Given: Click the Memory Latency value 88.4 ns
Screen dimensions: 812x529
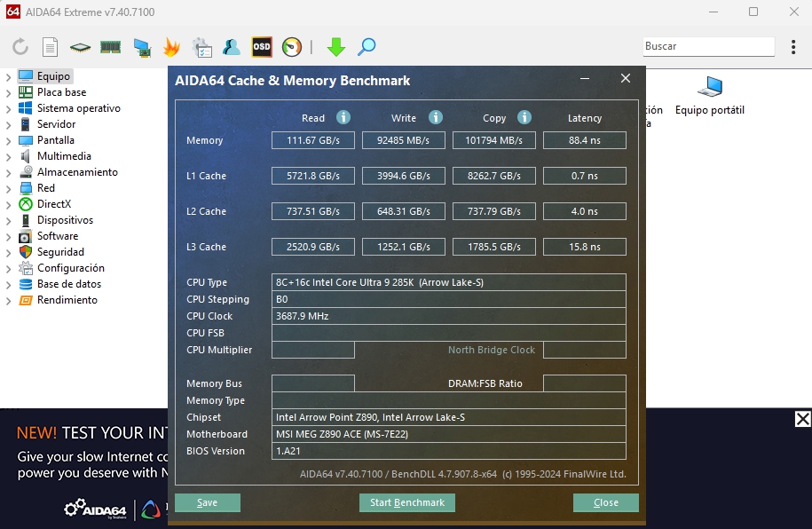Looking at the screenshot, I should (585, 140).
